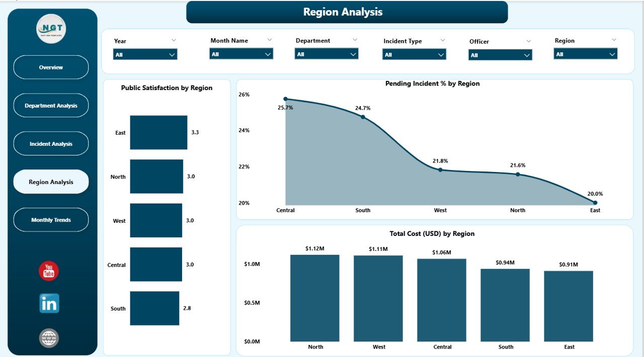644x357 pixels.
Task: Switch to Department Analysis page
Action: pyautogui.click(x=51, y=106)
